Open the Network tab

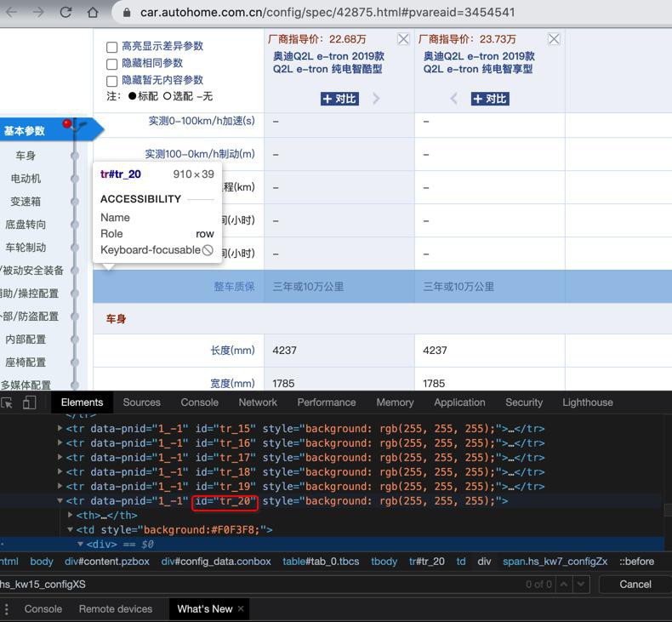click(x=258, y=402)
